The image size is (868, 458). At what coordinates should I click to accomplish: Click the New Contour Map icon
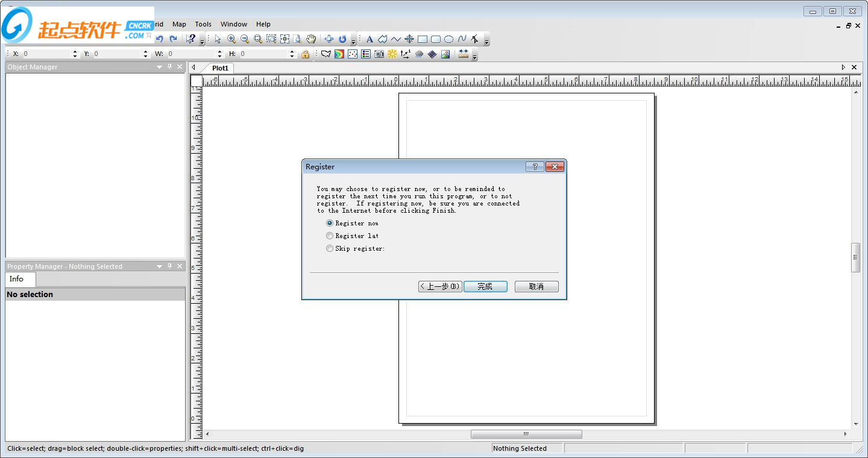pos(339,54)
